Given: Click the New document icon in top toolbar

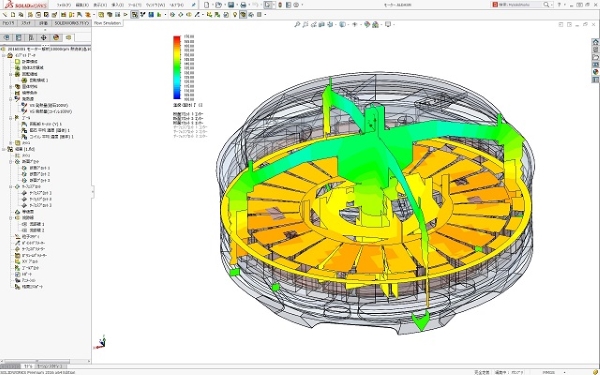Looking at the screenshot, I should (206, 5).
